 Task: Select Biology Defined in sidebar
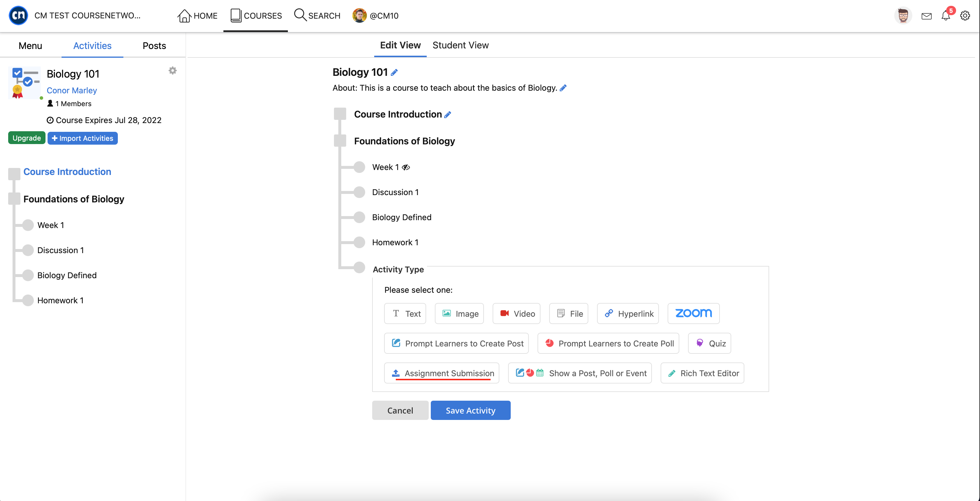pos(67,275)
